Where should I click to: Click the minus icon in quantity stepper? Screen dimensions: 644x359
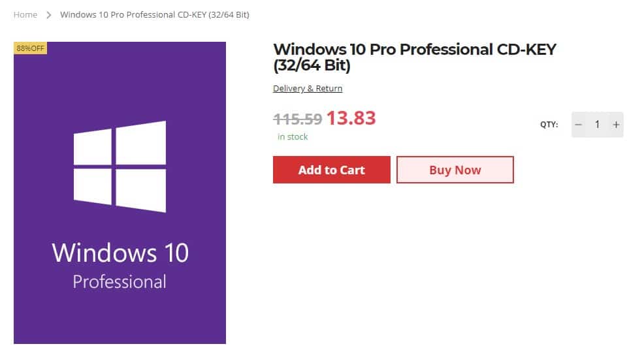578,125
